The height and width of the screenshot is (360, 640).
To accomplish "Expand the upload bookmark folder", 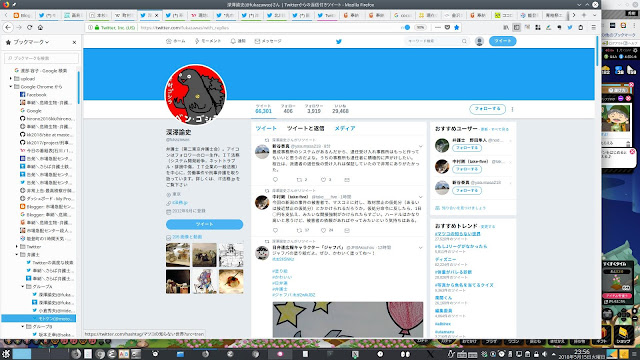I will tap(11, 78).
